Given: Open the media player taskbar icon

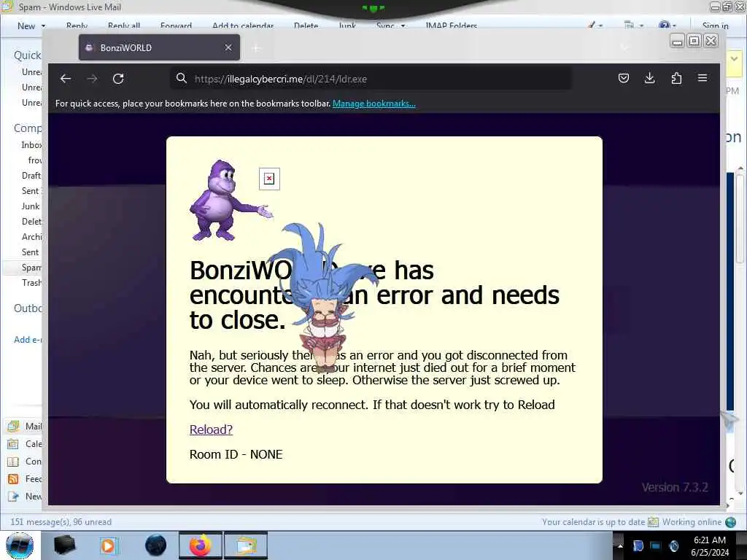Looking at the screenshot, I should point(109,545).
